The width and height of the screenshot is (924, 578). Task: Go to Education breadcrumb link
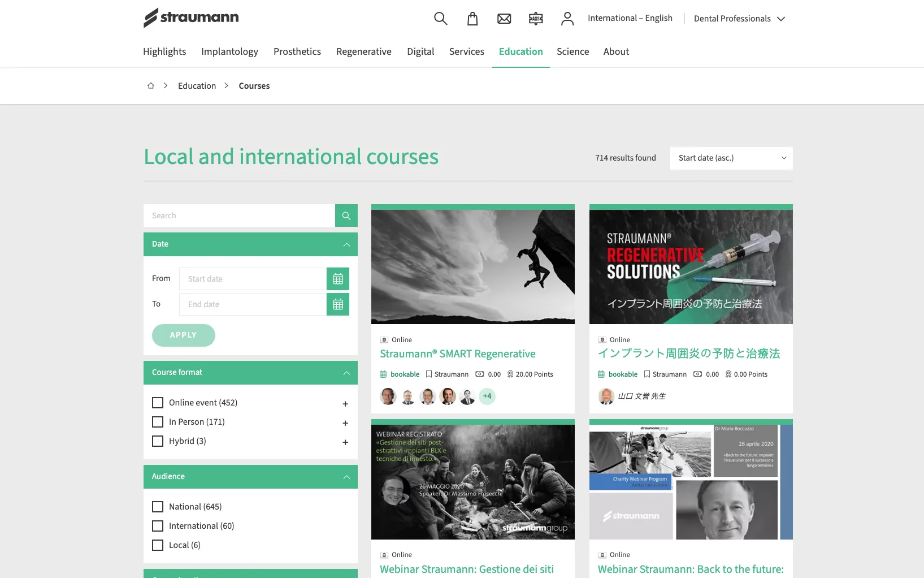click(x=197, y=86)
